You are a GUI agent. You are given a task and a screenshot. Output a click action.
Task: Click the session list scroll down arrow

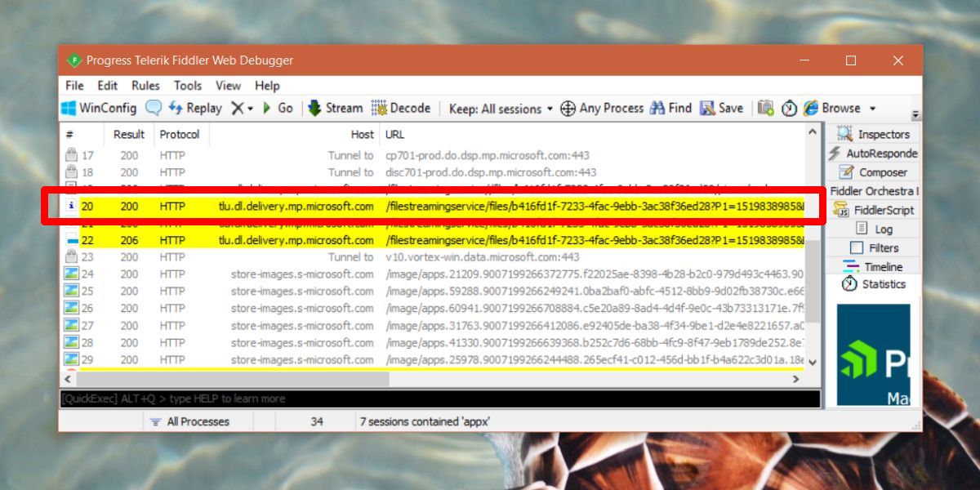813,363
